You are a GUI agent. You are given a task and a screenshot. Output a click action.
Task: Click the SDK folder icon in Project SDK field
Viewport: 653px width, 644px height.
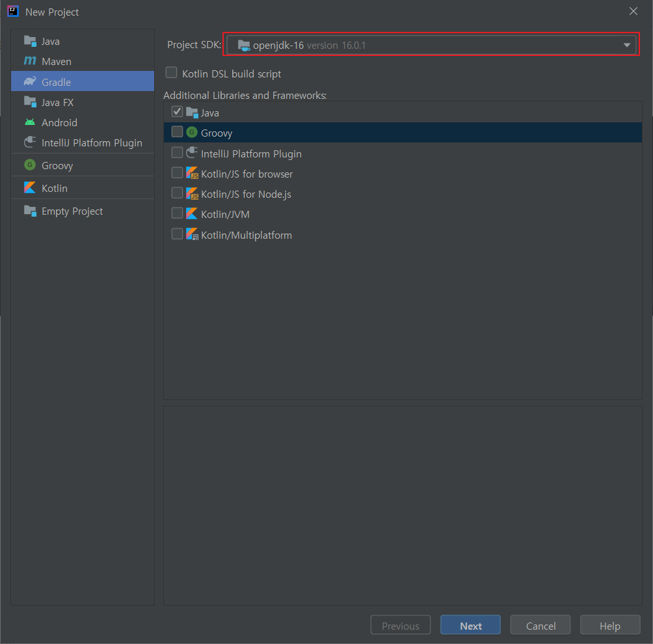pyautogui.click(x=244, y=46)
